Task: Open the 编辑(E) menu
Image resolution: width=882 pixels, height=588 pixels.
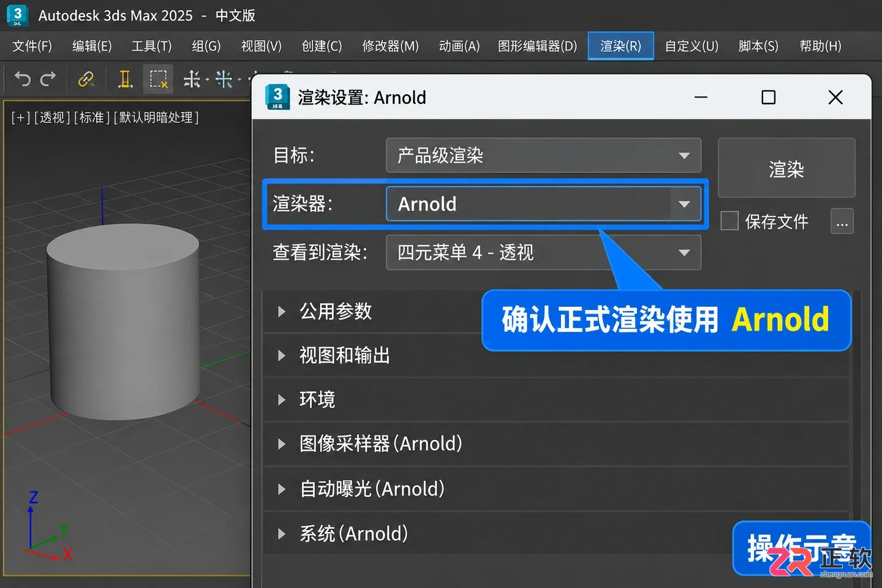Action: coord(92,46)
